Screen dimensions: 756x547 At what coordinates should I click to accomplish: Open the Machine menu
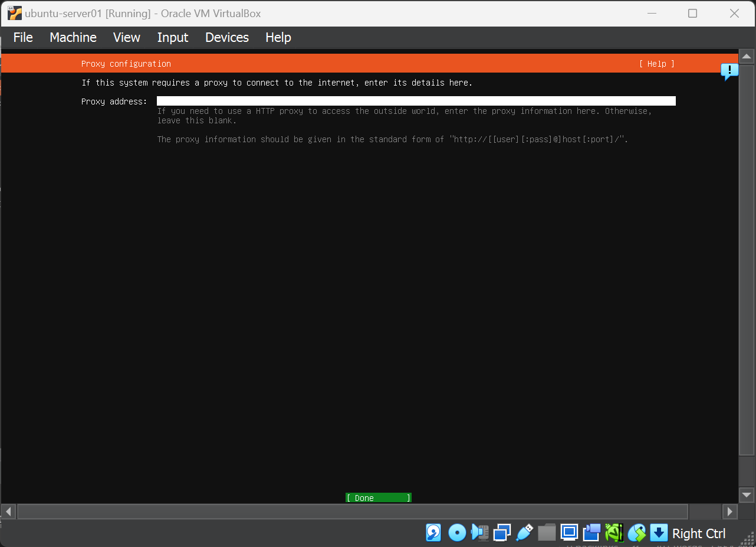[73, 37]
